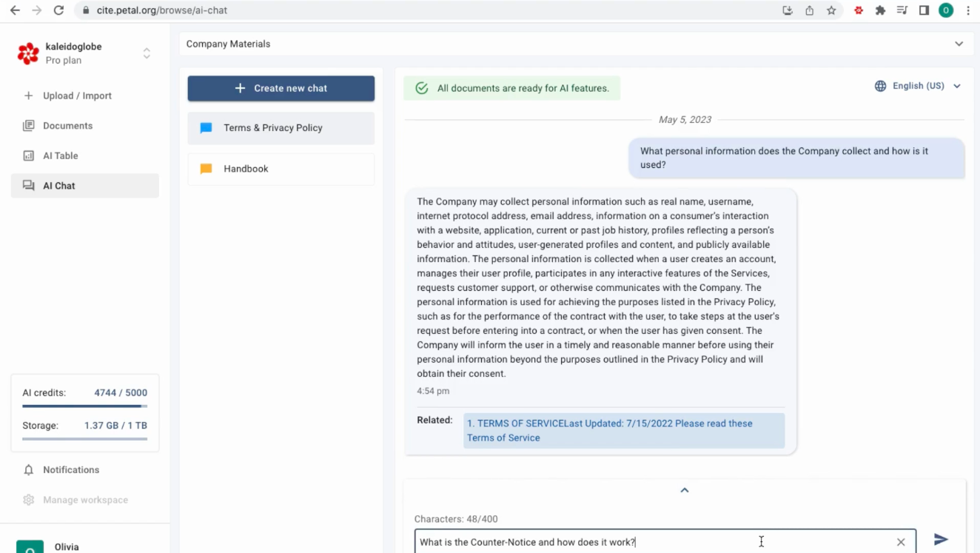Screen dimensions: 980x553
Task: Switch to the AI Chat section
Action: coord(60,185)
